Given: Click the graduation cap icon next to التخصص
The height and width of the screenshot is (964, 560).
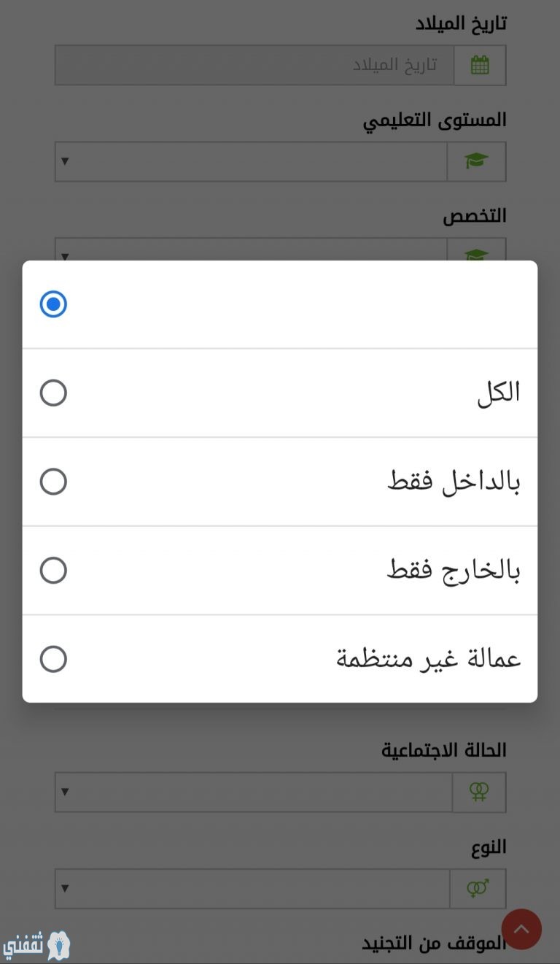Looking at the screenshot, I should coord(477,255).
